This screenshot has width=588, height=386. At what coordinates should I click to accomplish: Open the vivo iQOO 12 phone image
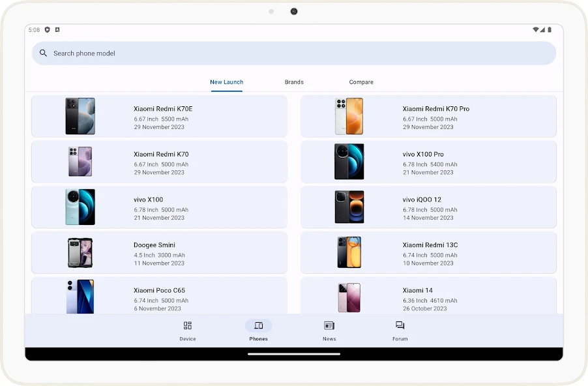(x=349, y=207)
